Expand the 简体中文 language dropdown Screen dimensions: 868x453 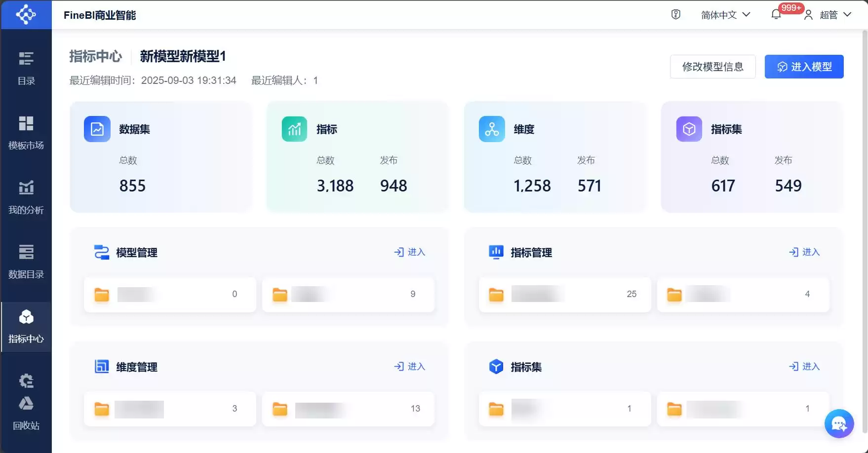coord(725,14)
